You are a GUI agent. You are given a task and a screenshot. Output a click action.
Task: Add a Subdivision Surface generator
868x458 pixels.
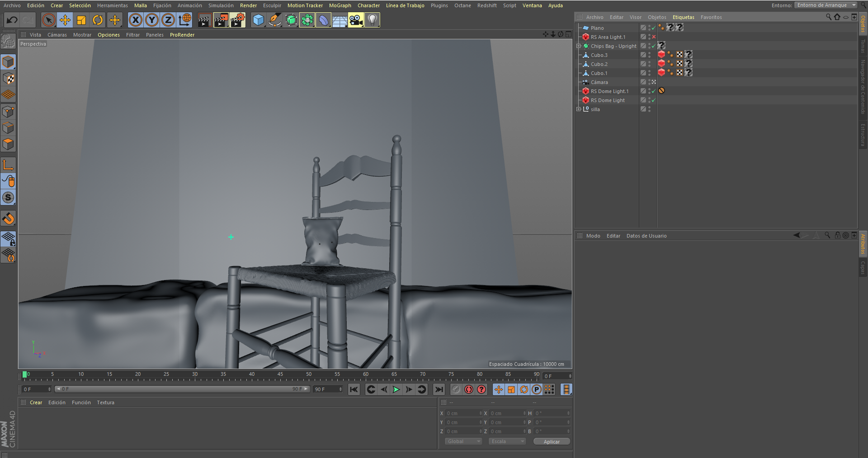pos(291,20)
